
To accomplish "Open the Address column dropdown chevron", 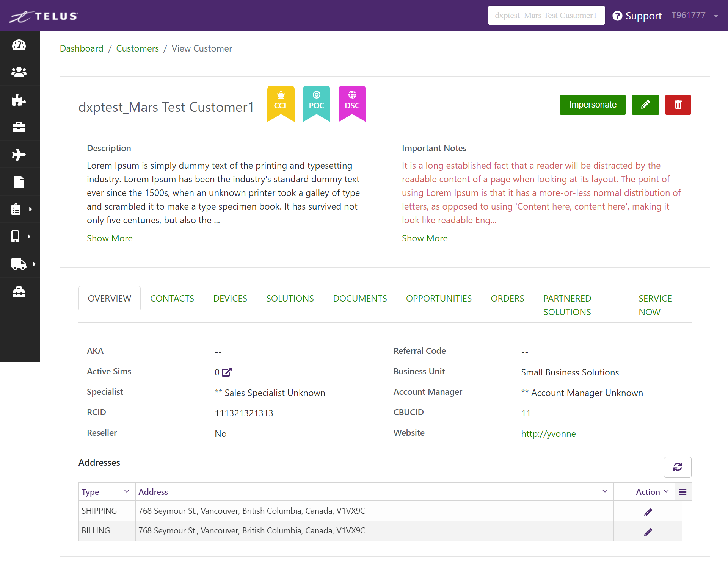I will [605, 491].
